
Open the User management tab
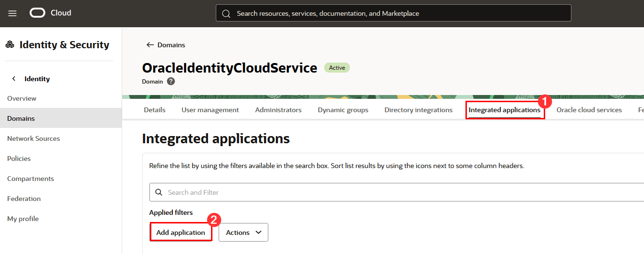(x=210, y=110)
